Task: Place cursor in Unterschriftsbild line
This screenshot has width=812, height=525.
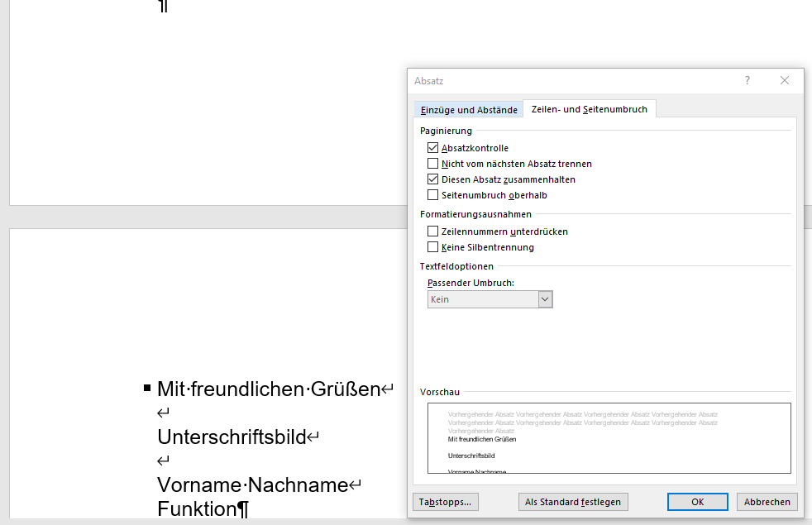Action: tap(231, 437)
